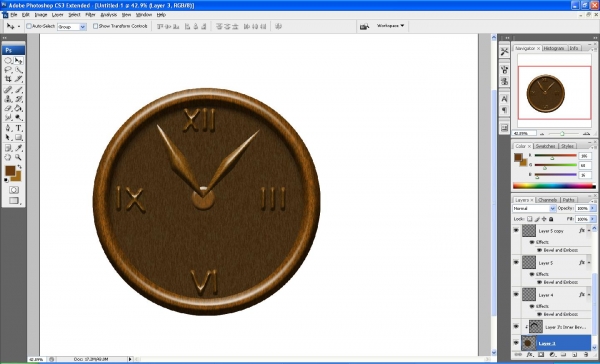Open the Character panel icon
Viewport: 600px width, 364px height.
click(x=504, y=99)
